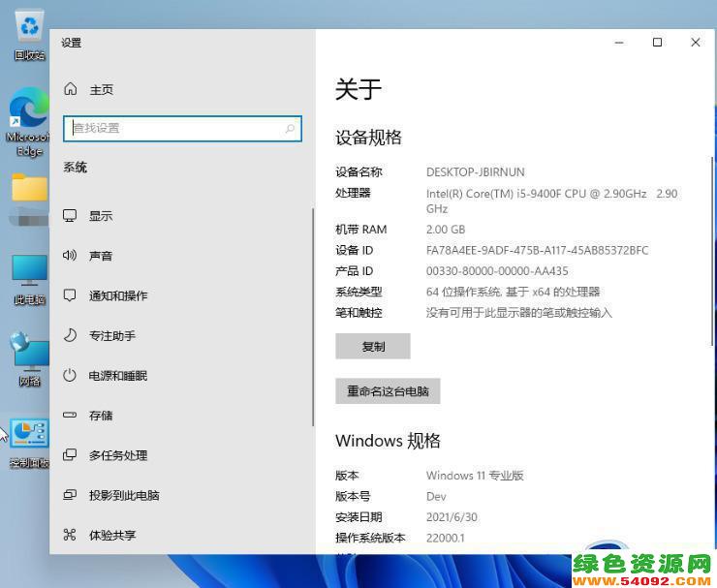The height and width of the screenshot is (588, 717).
Task: Click the 显示 monitor icon
Action: click(70, 215)
